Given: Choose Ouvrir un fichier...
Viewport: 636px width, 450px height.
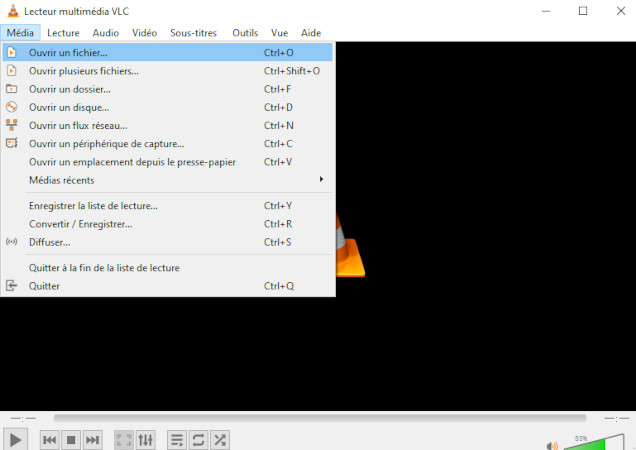Looking at the screenshot, I should click(x=168, y=53).
